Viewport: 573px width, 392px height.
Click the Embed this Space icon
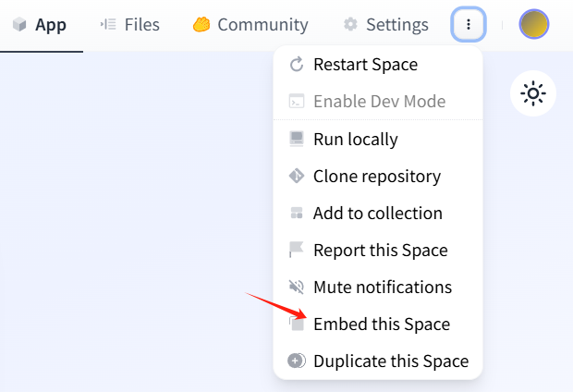(297, 324)
